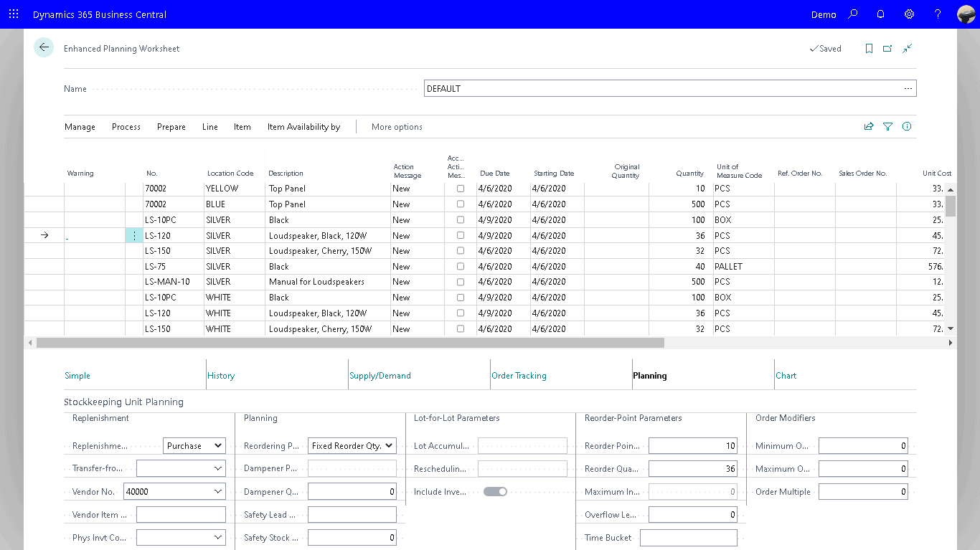Open the Order Tracking tab link
This screenshot has height=550, width=980.
tap(519, 376)
